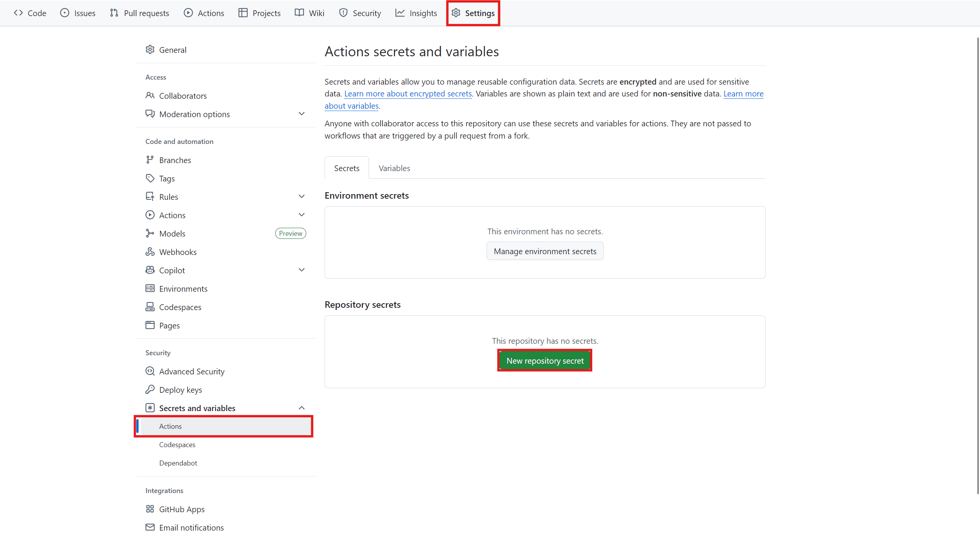Open the Code tab icon
This screenshot has height=552, width=980.
[x=18, y=13]
